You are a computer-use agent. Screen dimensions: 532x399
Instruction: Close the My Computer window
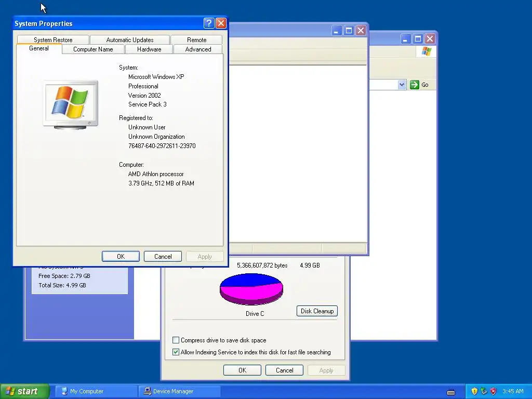point(430,38)
